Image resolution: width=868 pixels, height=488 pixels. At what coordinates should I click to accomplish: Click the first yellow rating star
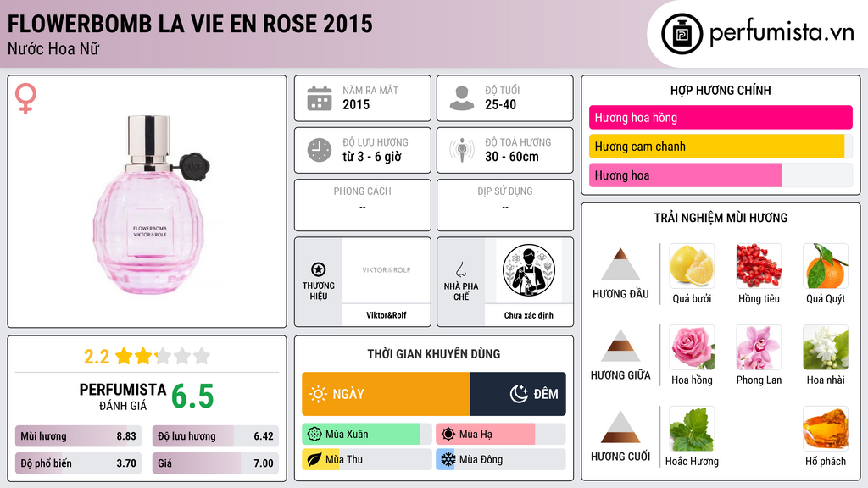pos(124,356)
